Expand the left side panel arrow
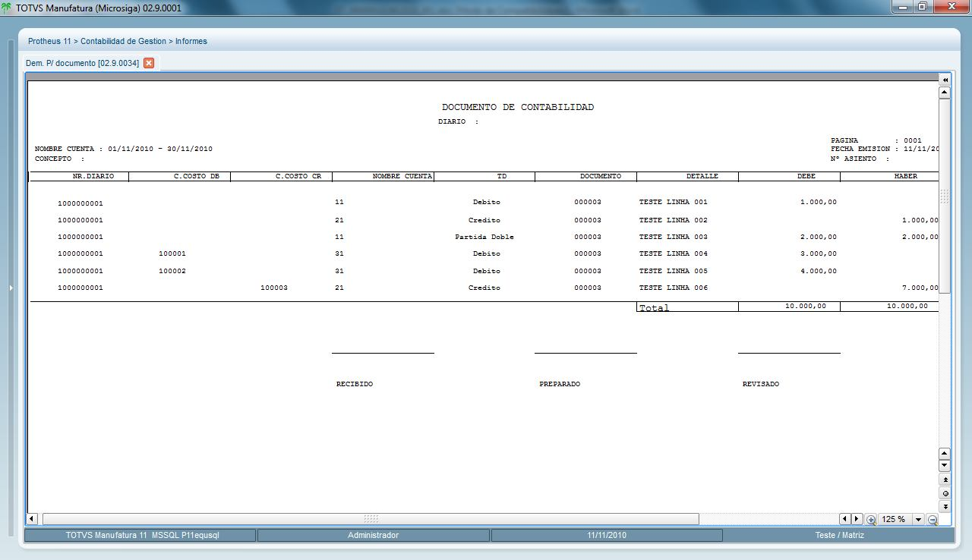This screenshot has width=972, height=560. pos(11,288)
